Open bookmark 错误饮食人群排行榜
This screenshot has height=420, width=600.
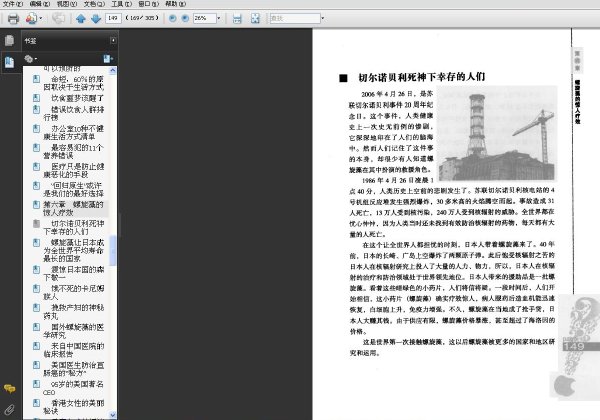point(73,113)
